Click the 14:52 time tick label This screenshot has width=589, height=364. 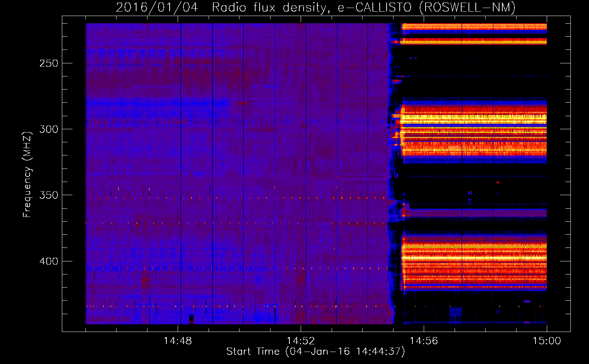click(301, 341)
